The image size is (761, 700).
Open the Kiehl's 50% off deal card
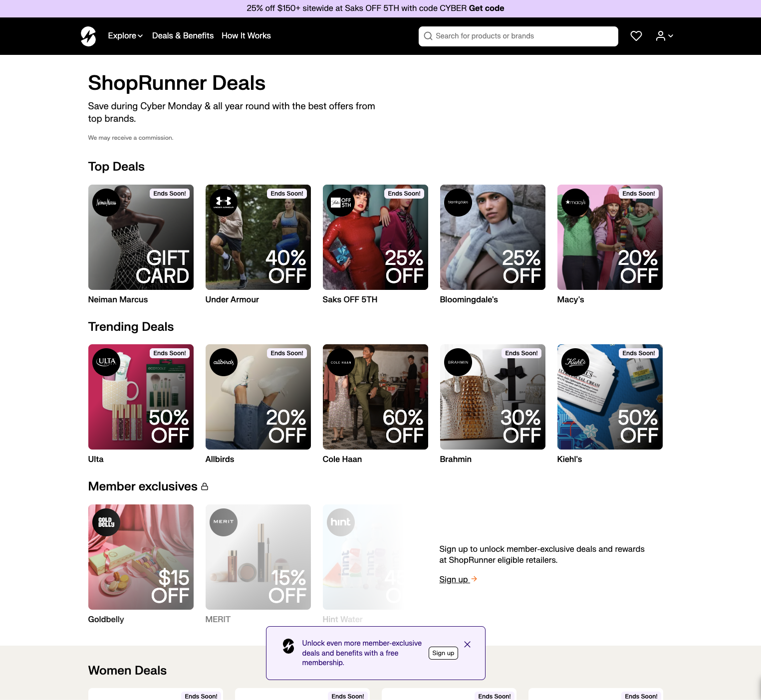pyautogui.click(x=610, y=397)
